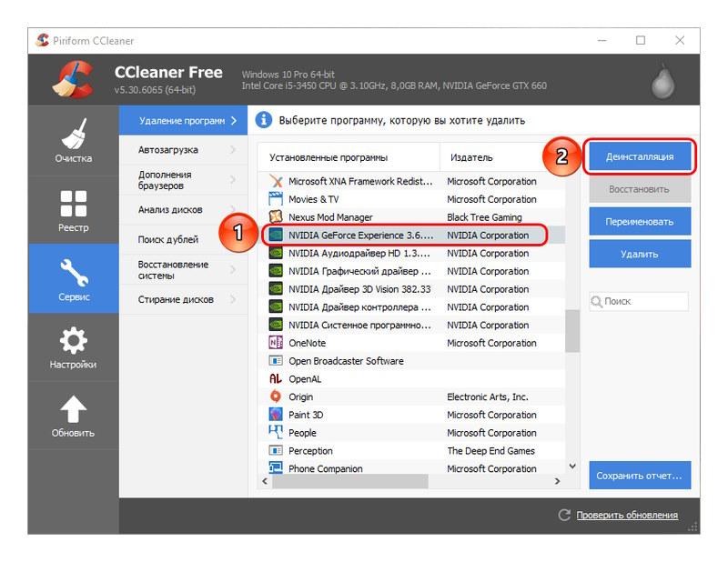This screenshot has width=728, height=562.
Task: Select 'The Deep End Games' publisher cell
Action: click(x=490, y=451)
